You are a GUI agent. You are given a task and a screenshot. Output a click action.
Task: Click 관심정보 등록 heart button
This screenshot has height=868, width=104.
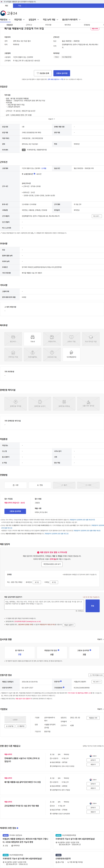click(43, 73)
